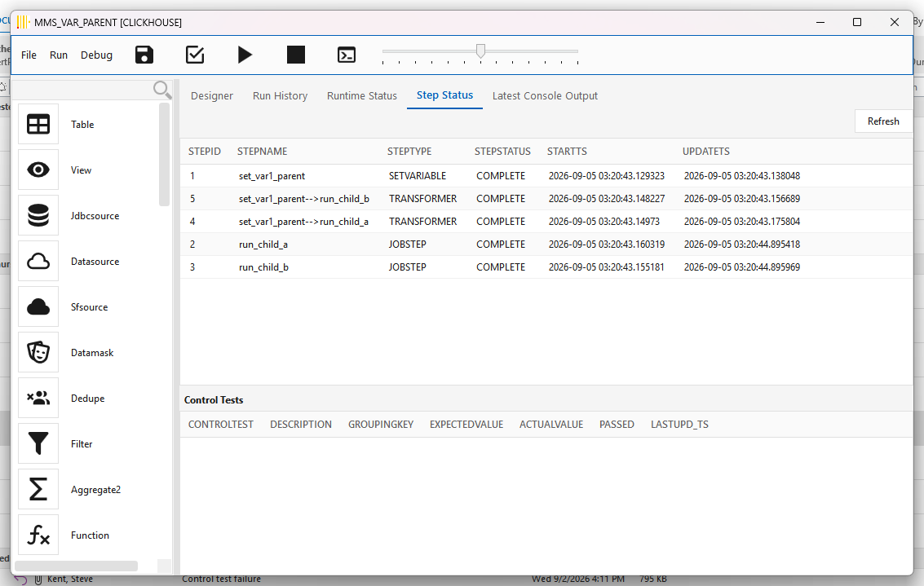Select the Aggregate2 sigma icon
This screenshot has width=924, height=586.
pos(38,489)
